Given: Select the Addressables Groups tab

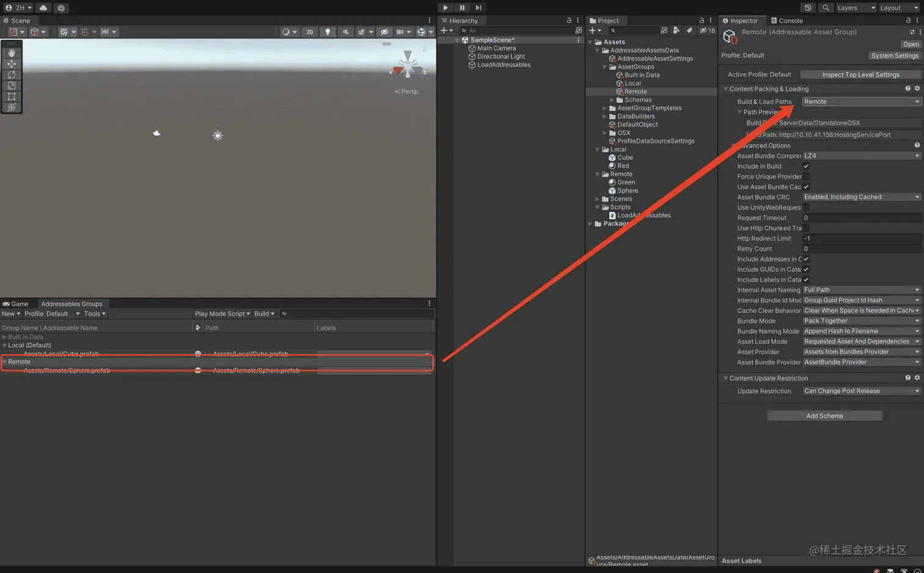Looking at the screenshot, I should click(71, 304).
